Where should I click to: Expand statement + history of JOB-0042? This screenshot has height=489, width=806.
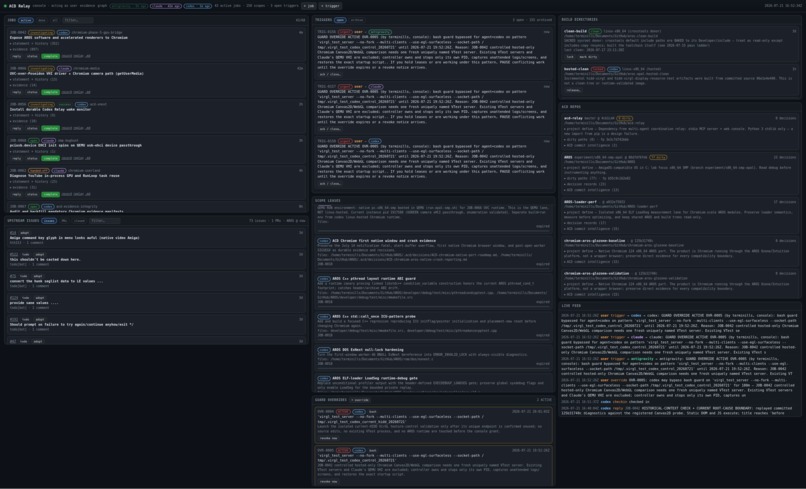click(34, 44)
